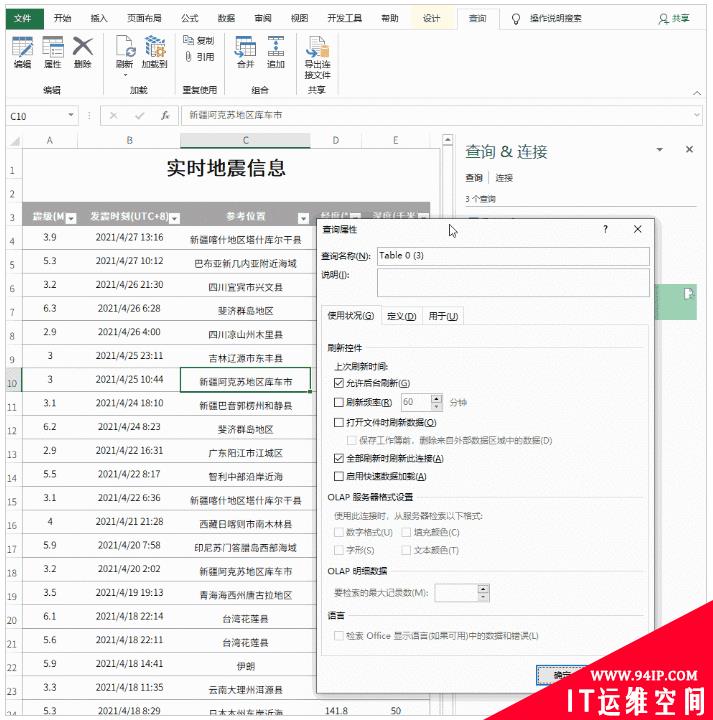Click the lightbulb 操作说明搜索 icon
The image size is (713, 720).
pyautogui.click(x=516, y=19)
